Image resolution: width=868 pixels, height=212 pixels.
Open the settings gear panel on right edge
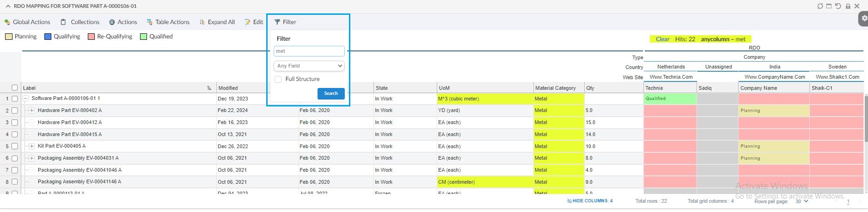[863, 19]
